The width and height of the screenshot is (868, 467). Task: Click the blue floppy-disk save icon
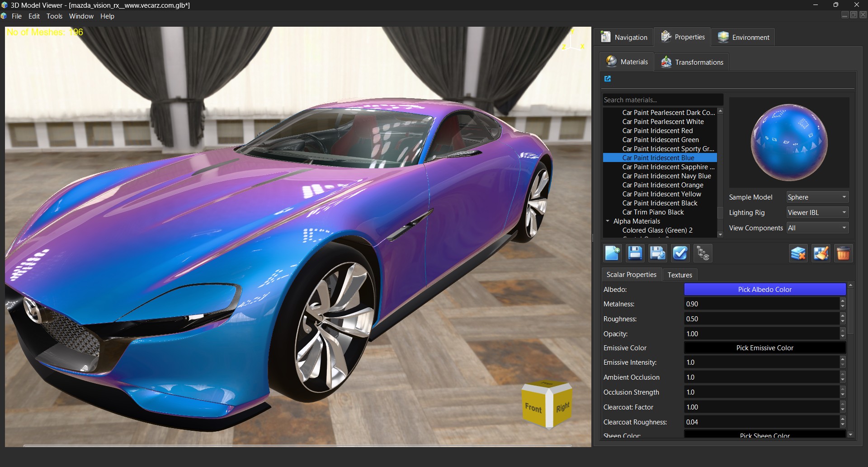point(635,253)
